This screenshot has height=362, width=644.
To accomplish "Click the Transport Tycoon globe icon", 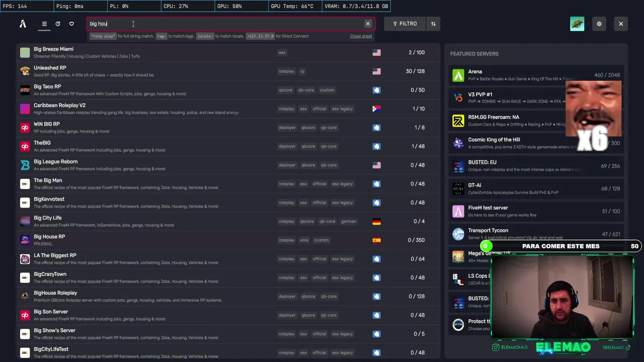I will tap(458, 234).
